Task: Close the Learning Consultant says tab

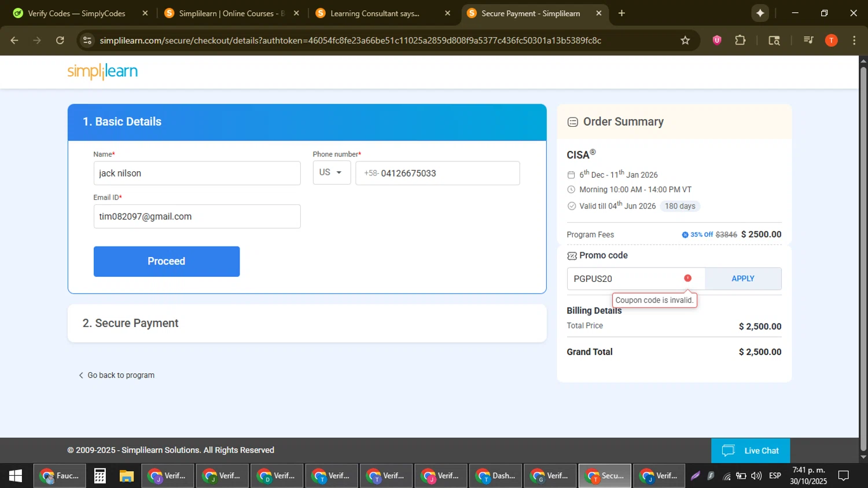Action: click(x=447, y=13)
